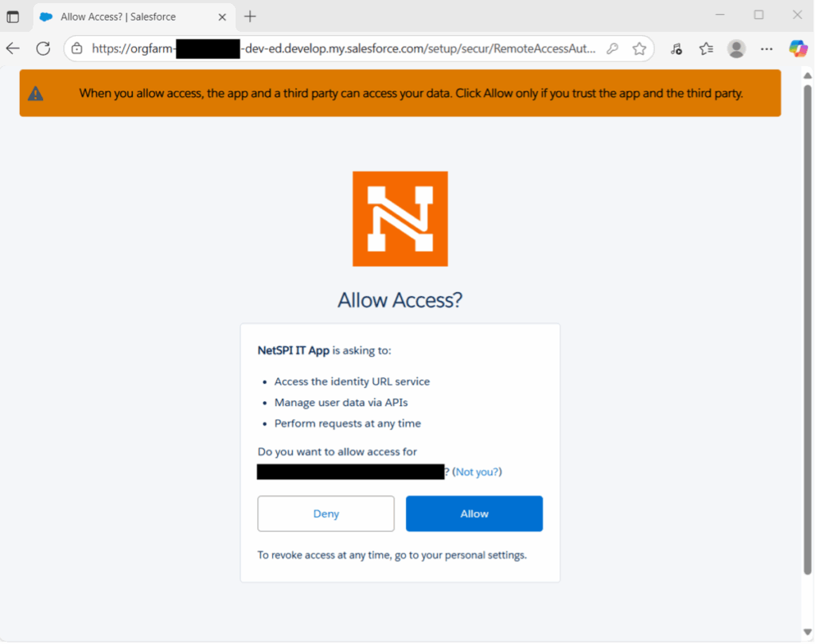Open the media control music icon

click(x=676, y=49)
